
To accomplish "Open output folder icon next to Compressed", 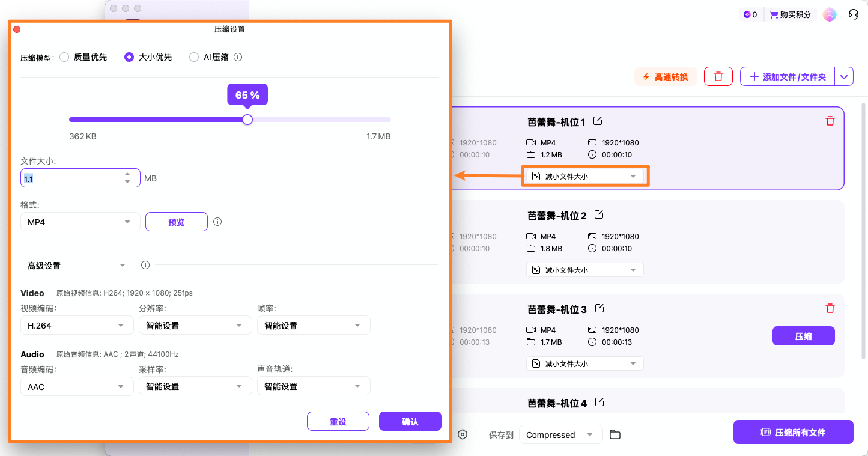I will pos(615,434).
